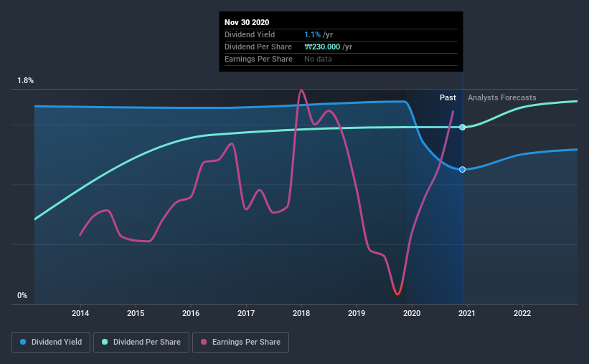Click the pink Earnings Per Share legend dot
The height and width of the screenshot is (364, 589).
(204, 342)
